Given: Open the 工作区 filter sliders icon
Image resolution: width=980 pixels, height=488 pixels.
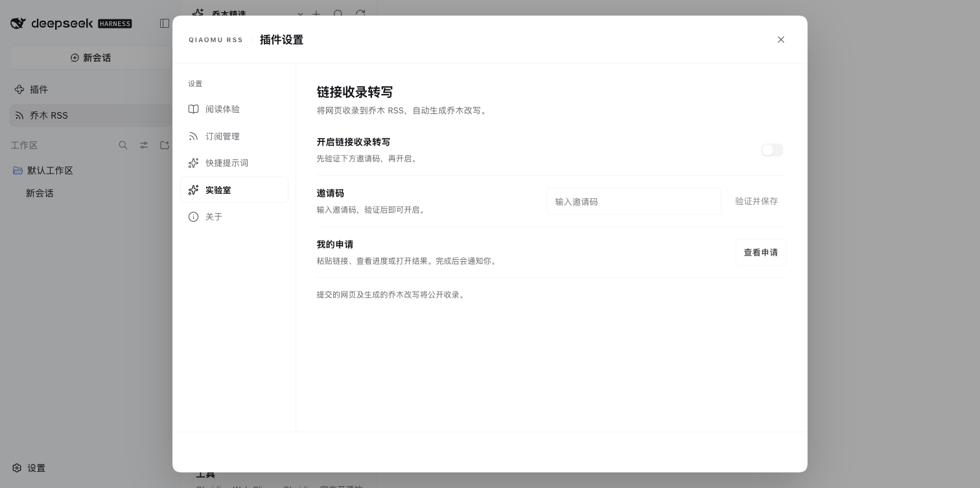Looking at the screenshot, I should [144, 145].
